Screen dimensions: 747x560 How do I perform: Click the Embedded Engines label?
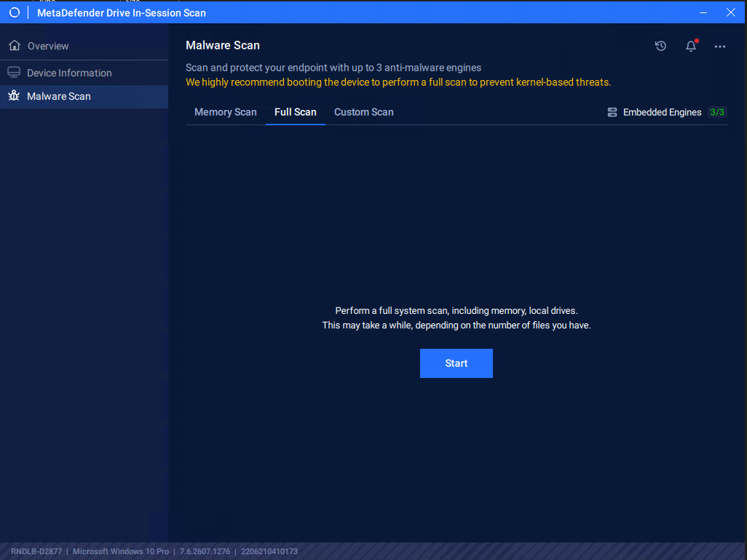(x=663, y=112)
